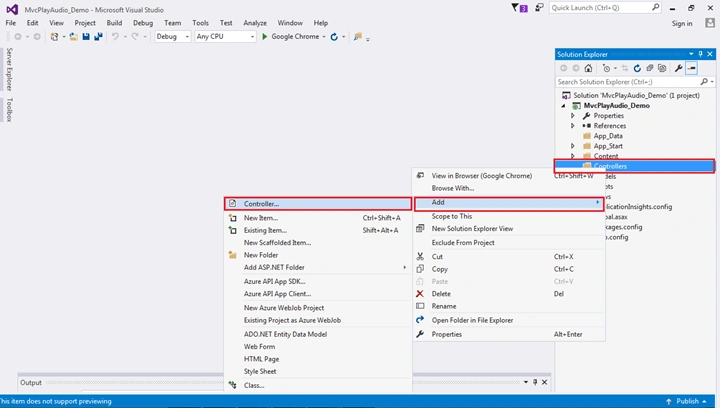
Task: Click the Redo toolbar icon
Action: [x=135, y=37]
